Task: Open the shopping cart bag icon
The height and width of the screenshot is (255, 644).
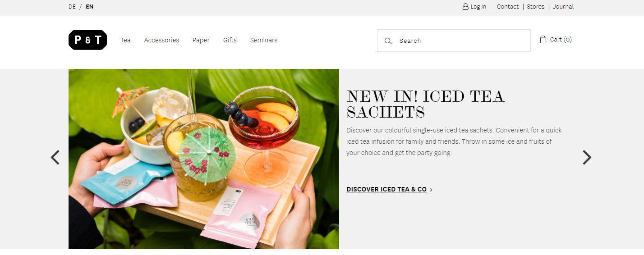Action: click(x=543, y=39)
